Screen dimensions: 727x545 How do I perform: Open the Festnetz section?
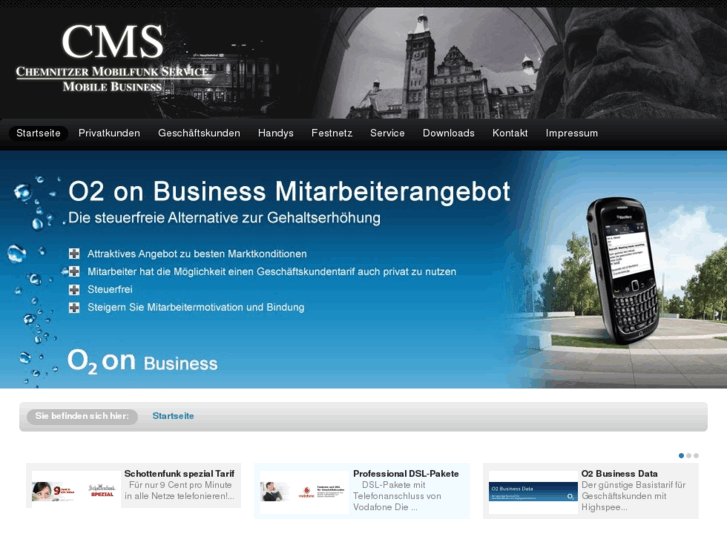click(x=332, y=133)
